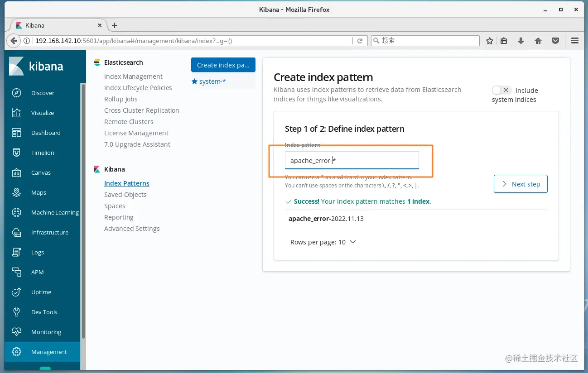This screenshot has width=588, height=373.
Task: Open Index Management
Action: click(133, 77)
